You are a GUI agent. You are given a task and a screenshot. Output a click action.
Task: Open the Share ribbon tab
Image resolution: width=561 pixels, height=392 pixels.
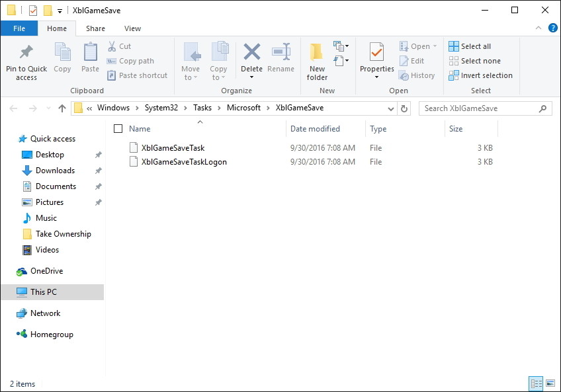[x=95, y=28]
